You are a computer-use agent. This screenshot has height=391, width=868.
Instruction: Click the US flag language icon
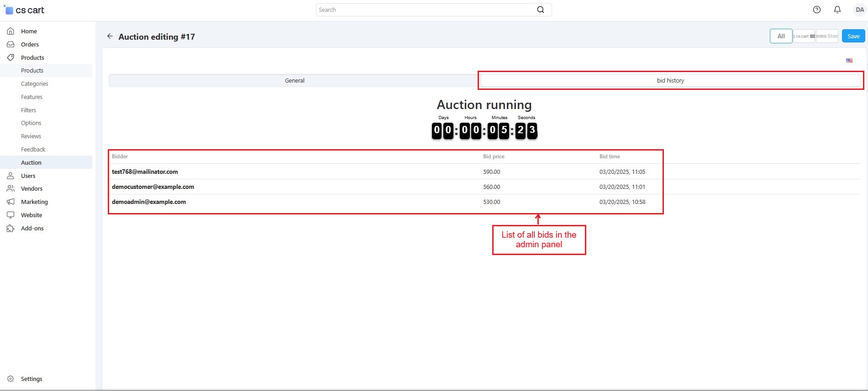point(849,60)
